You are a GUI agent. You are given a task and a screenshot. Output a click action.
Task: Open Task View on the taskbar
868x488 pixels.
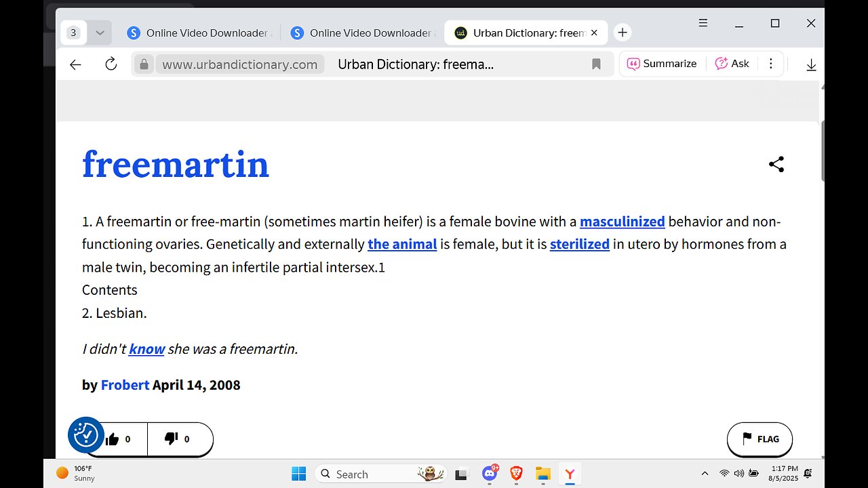[x=462, y=474]
